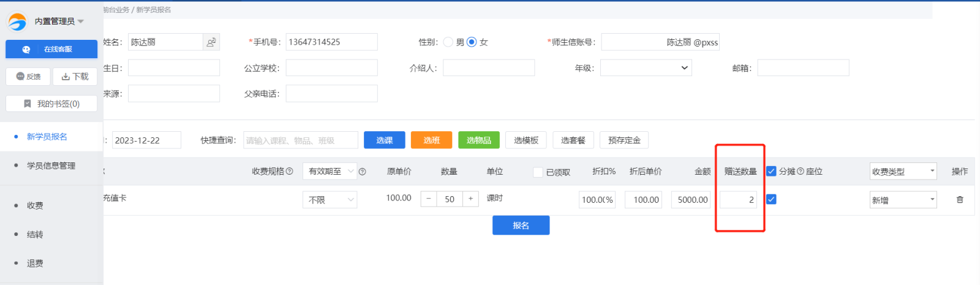This screenshot has width=980, height=285.
Task: Open 结转 in the sidebar
Action: coord(35,234)
